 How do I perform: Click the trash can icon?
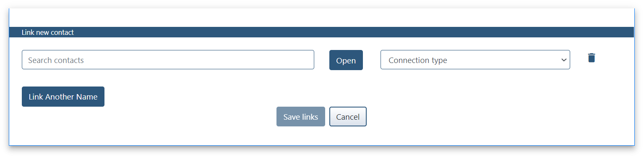point(591,58)
